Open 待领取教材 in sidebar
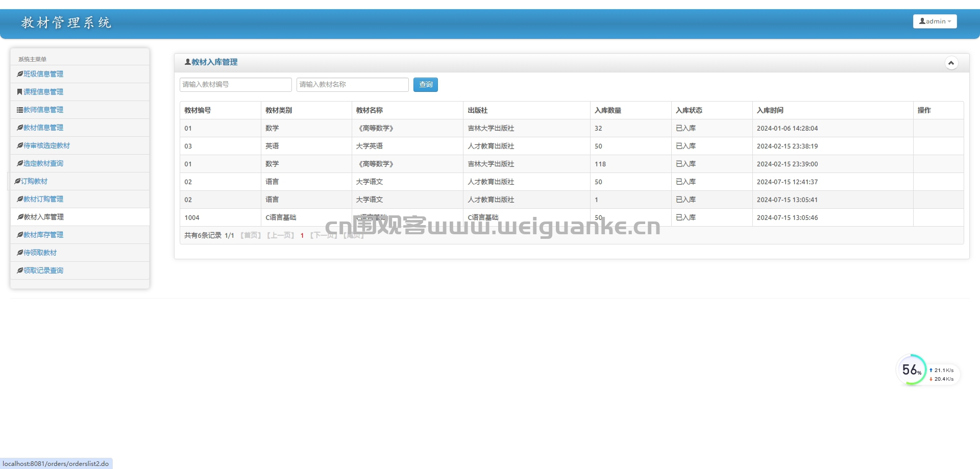 pyautogui.click(x=40, y=253)
